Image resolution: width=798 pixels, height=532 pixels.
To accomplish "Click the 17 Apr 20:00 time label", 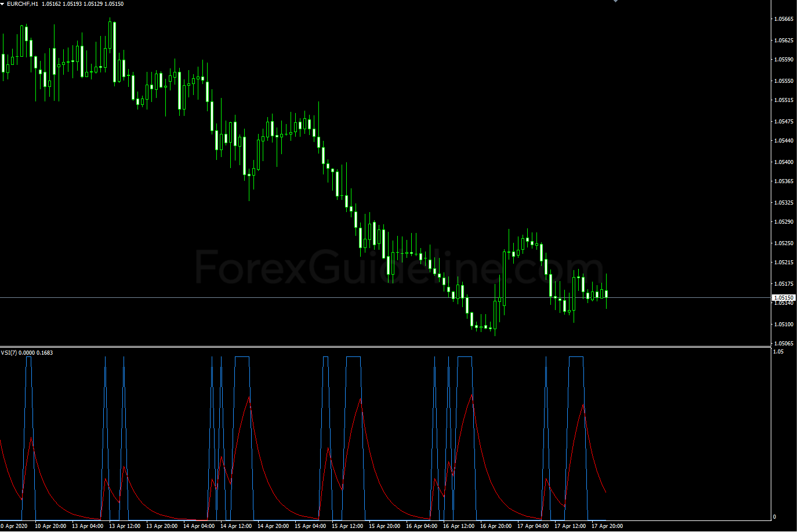I will 607,526.
